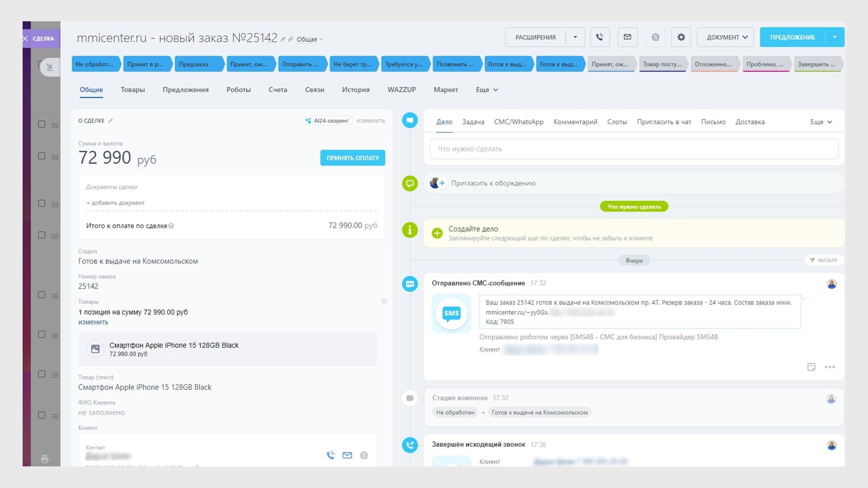
Task: Open the dropdown arrow beside РАСШИРЕНИЯ
Action: pyautogui.click(x=576, y=37)
